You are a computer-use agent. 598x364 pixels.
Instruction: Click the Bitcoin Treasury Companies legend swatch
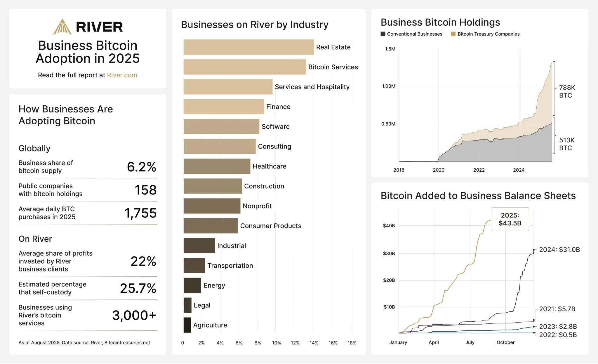coord(453,34)
